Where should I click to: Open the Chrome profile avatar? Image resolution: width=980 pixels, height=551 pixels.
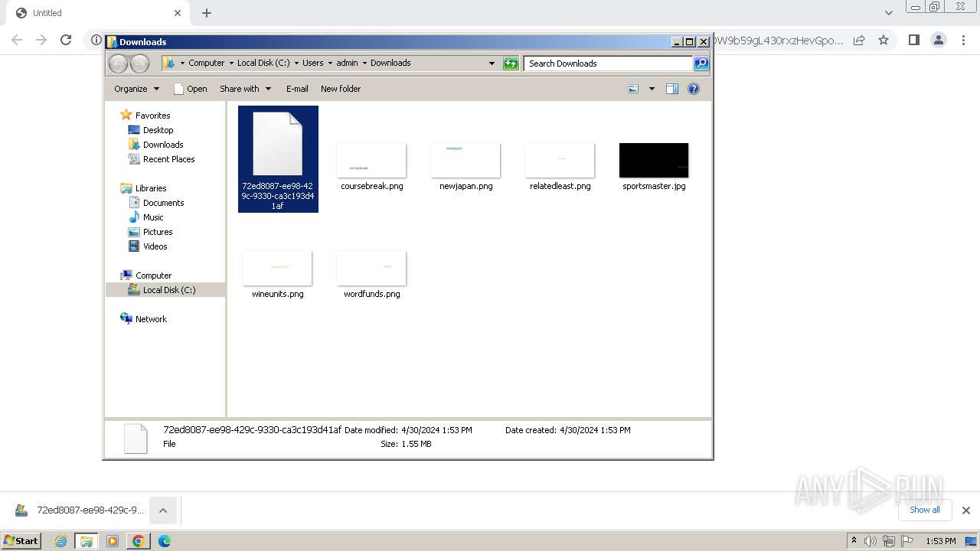(x=939, y=40)
